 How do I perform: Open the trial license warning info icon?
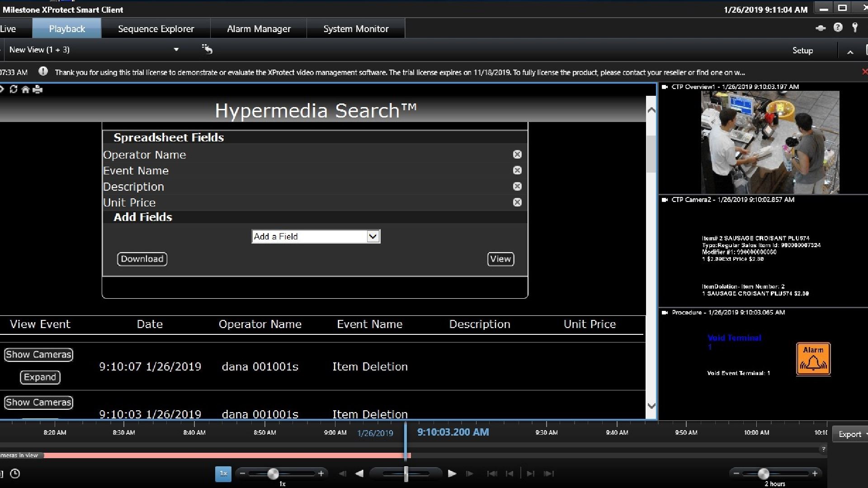(x=43, y=71)
